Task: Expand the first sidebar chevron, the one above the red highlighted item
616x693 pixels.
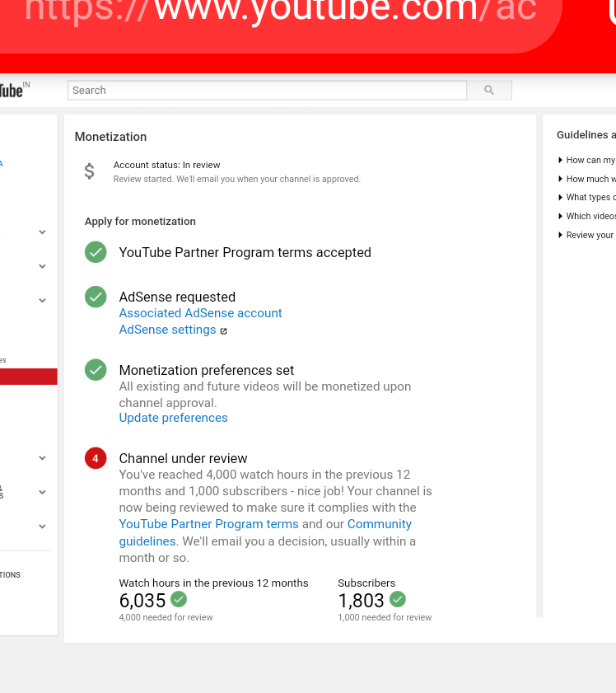Action: pyautogui.click(x=42, y=232)
